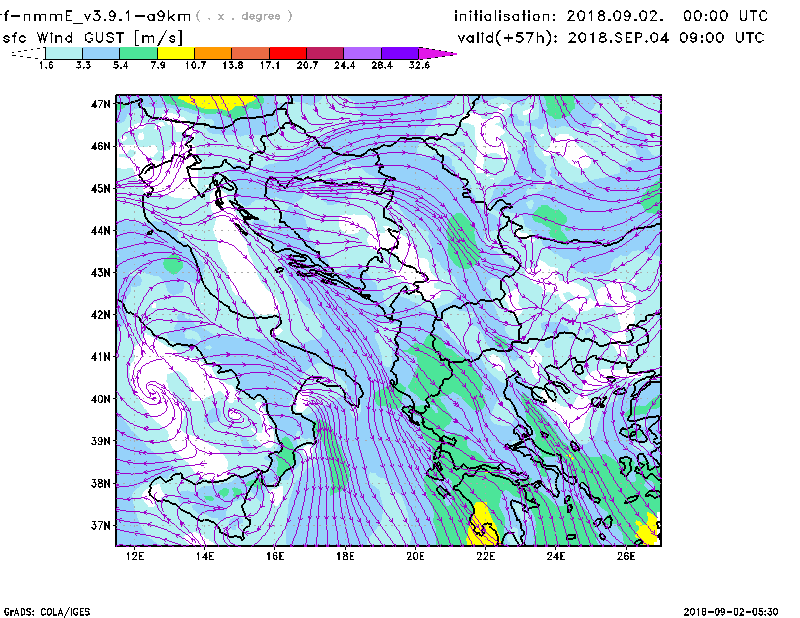Click the yellow gust patch near 22E 37N
The image size is (800, 618).
coord(482,524)
